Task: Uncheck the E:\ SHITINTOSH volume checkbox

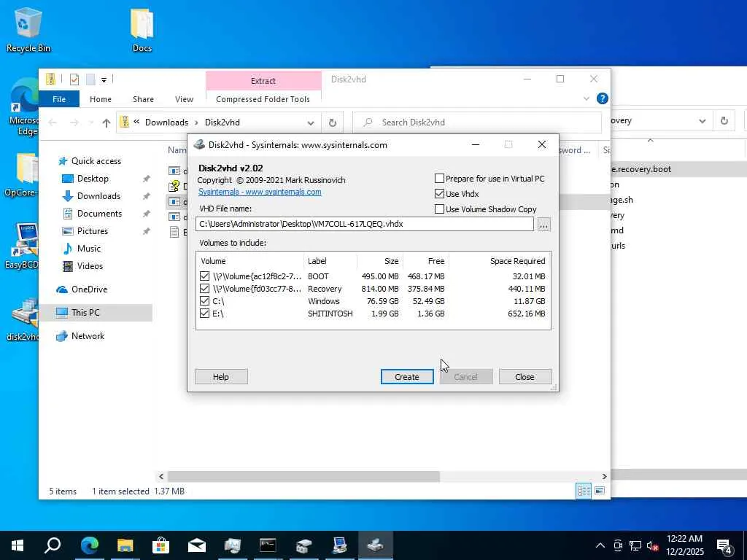Action: (x=204, y=314)
